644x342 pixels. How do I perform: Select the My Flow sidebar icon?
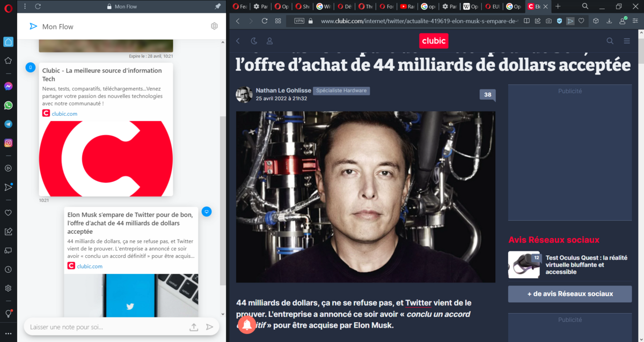point(8,187)
